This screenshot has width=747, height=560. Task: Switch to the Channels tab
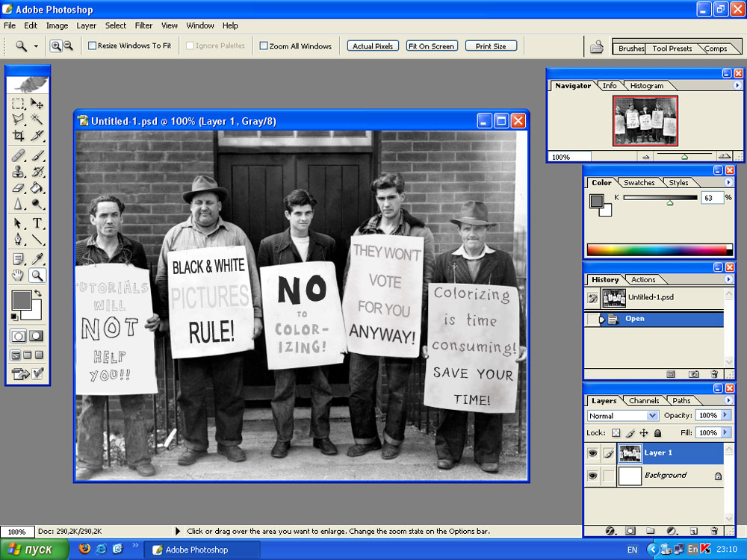pos(643,401)
